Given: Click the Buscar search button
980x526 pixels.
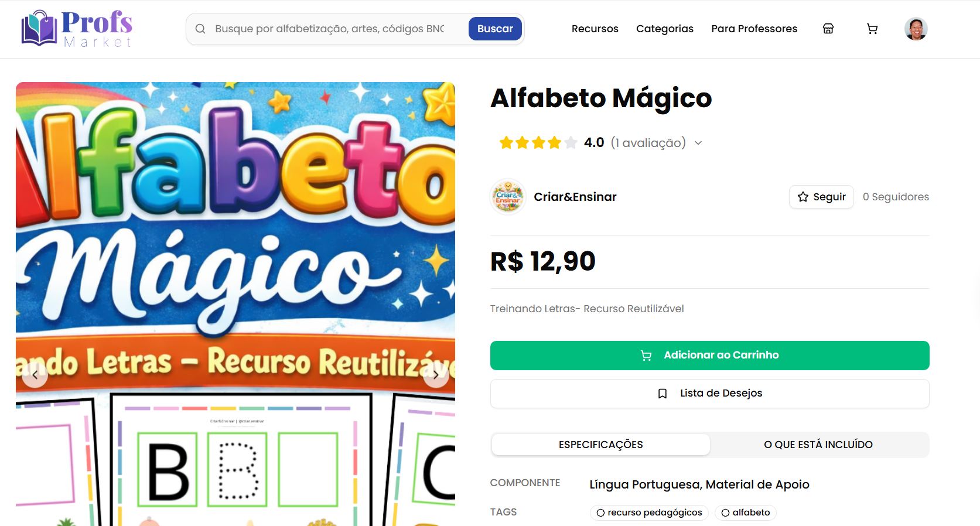Looking at the screenshot, I should click(495, 29).
